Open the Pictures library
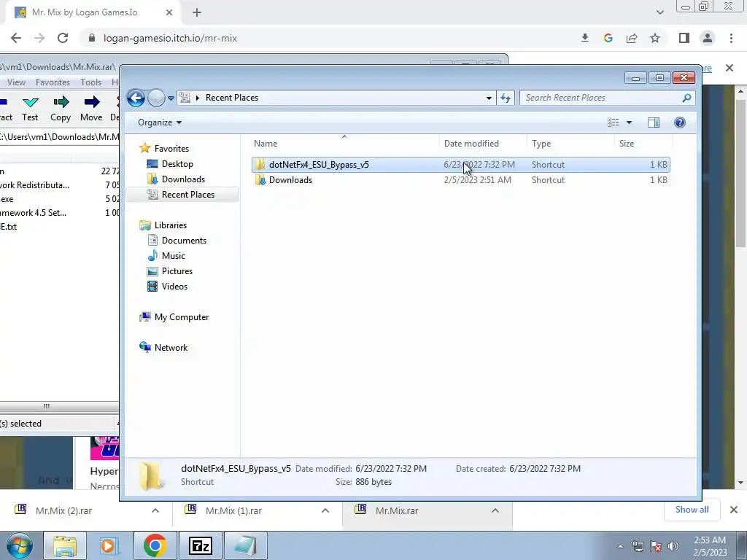The width and height of the screenshot is (747, 560). click(177, 271)
